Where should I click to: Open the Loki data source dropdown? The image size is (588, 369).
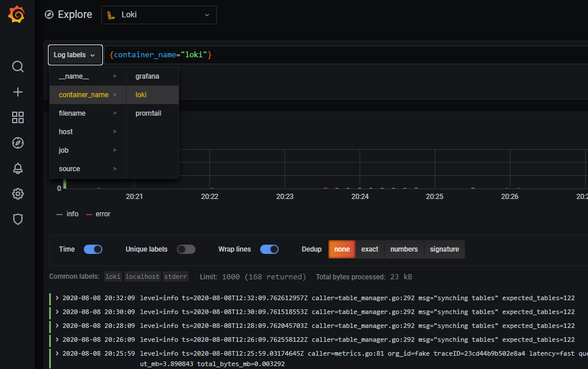pyautogui.click(x=158, y=15)
